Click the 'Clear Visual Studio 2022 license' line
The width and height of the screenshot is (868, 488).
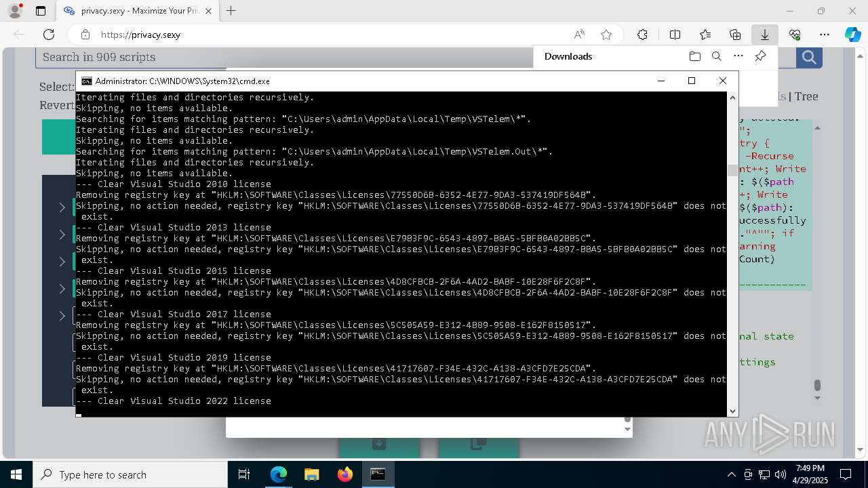point(173,401)
